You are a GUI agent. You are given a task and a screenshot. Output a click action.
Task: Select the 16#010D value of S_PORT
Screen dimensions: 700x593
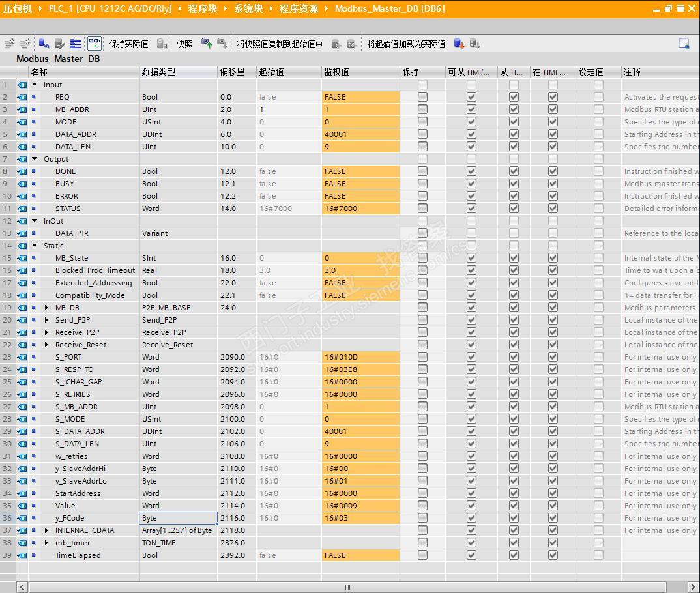(360, 357)
